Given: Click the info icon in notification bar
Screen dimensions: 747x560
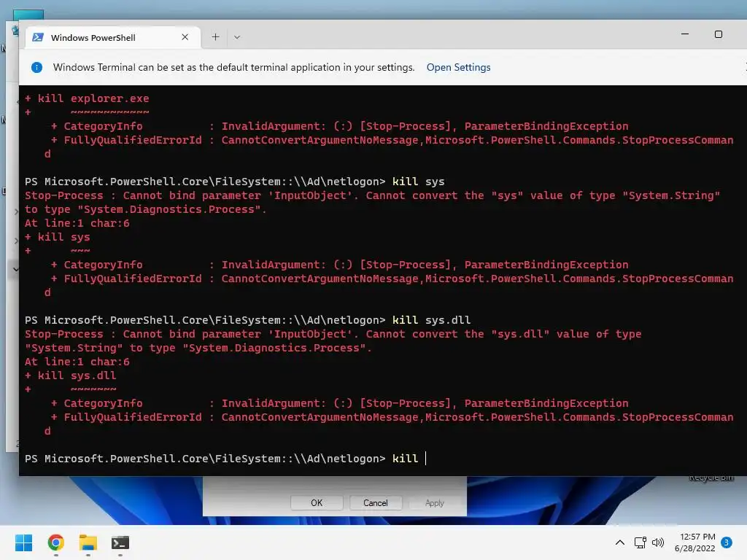Looking at the screenshot, I should coord(36,68).
